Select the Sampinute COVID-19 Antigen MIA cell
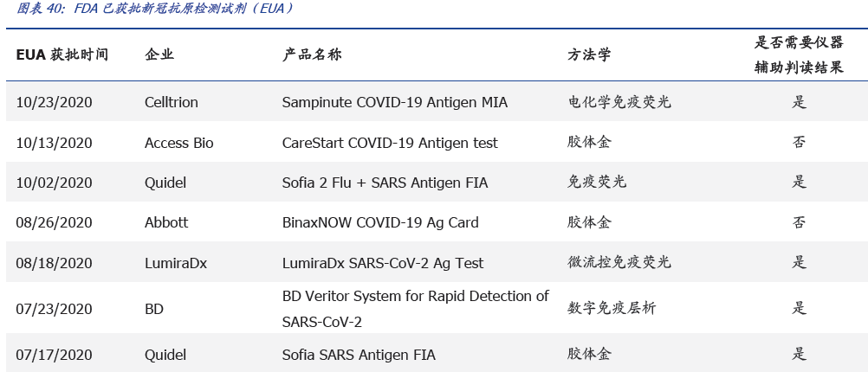868x372 pixels. [x=395, y=102]
